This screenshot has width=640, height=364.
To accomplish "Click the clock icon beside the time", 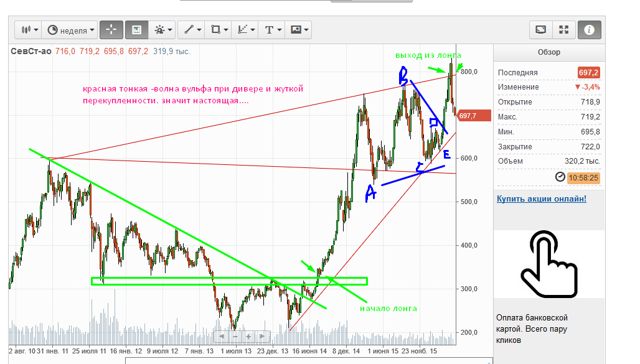I will tap(560, 177).
